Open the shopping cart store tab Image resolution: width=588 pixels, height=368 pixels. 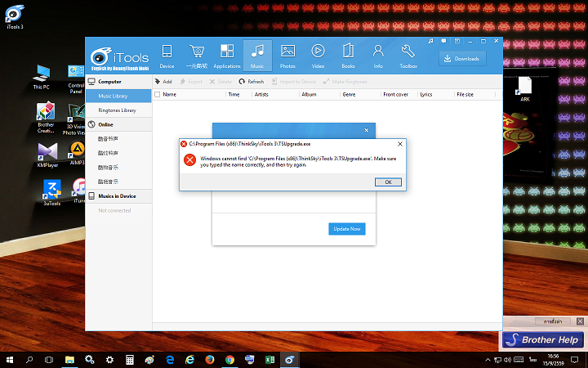[x=197, y=56]
